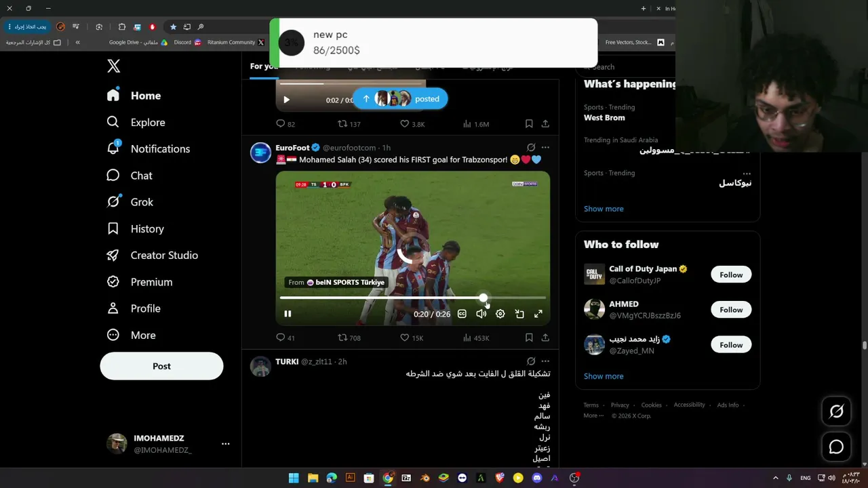
Task: Seek on the EuroFoot video progress bar
Action: coord(413,298)
